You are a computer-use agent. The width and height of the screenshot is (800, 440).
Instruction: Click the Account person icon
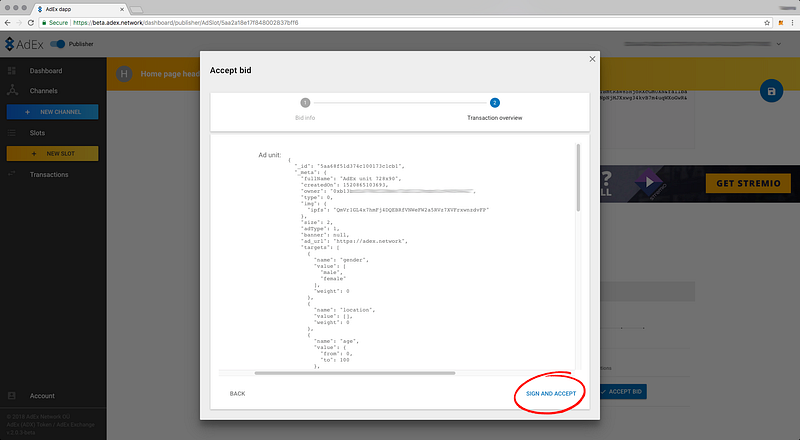click(12, 396)
